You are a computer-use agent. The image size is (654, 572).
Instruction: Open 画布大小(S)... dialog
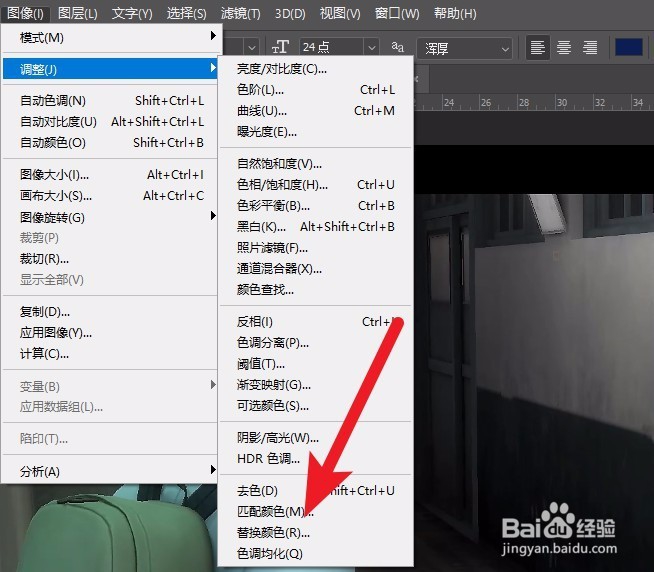[111, 196]
